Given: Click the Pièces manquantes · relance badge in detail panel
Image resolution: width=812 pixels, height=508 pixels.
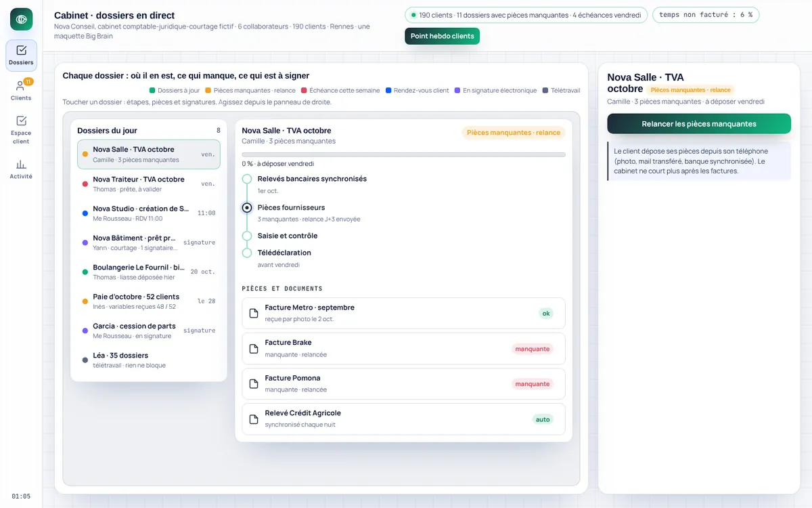Looking at the screenshot, I should point(514,133).
